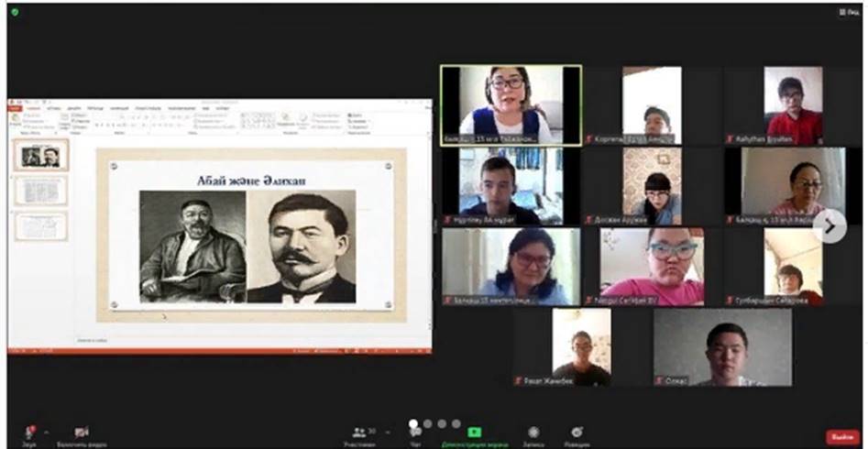Click the green encryption shield icon

click(15, 12)
